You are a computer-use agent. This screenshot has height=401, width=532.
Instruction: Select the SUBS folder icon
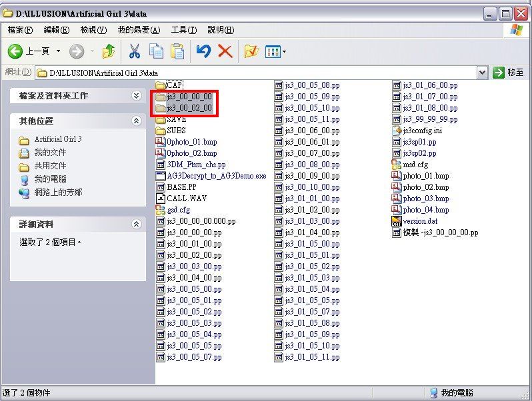coord(160,131)
